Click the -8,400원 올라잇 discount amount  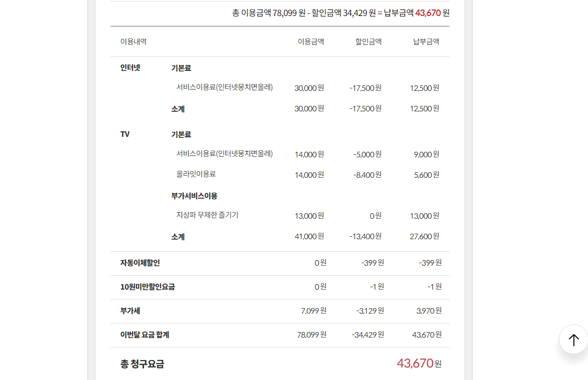(367, 175)
